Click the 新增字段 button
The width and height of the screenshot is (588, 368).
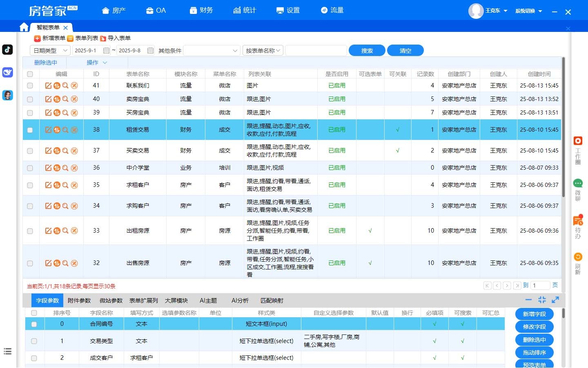[534, 314]
